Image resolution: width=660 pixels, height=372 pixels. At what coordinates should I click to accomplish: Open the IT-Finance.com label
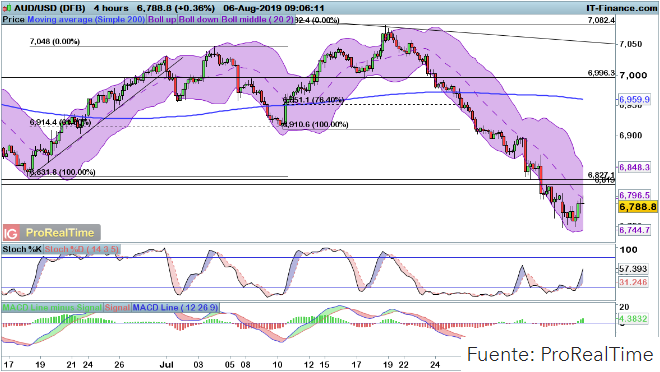(x=622, y=8)
